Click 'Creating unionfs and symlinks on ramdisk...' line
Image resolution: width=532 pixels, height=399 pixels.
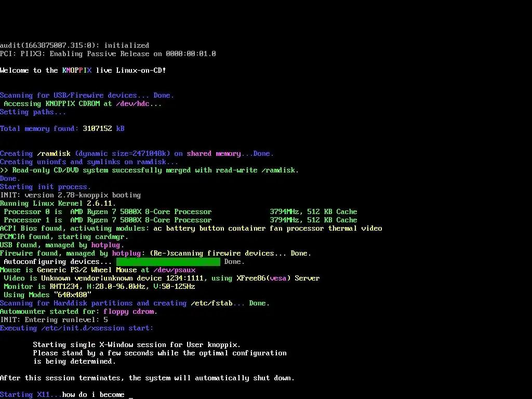tap(89, 162)
